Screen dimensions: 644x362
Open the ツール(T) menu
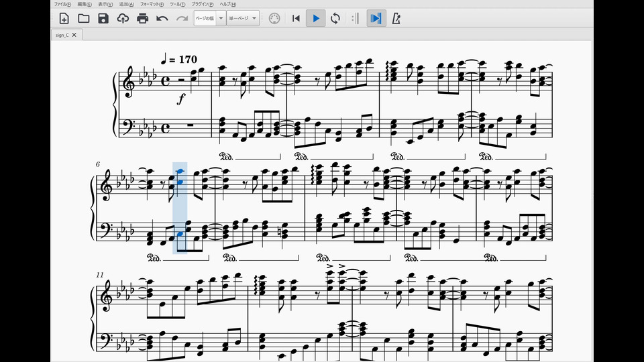click(x=177, y=4)
